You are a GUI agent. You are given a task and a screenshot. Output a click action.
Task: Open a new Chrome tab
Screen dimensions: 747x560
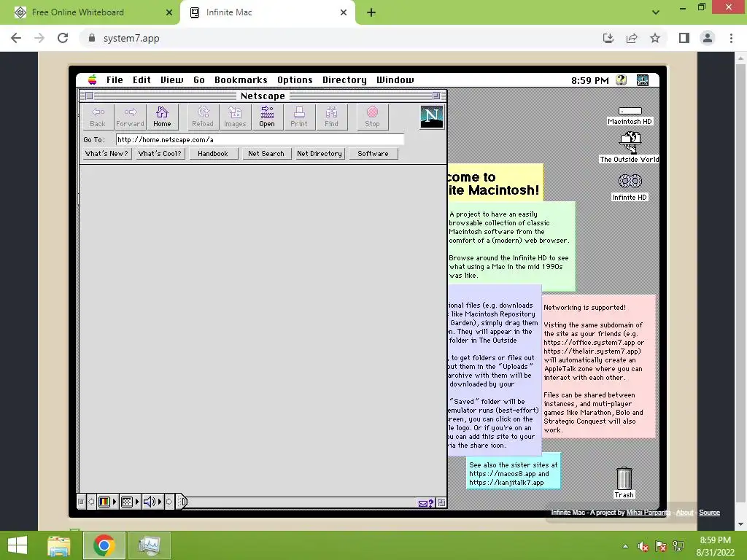[371, 12]
